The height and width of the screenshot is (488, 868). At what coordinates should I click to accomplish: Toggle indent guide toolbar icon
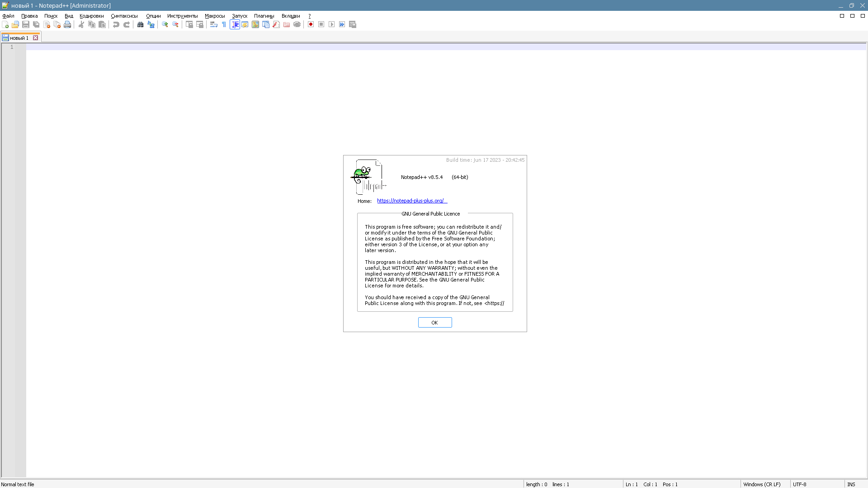coord(235,24)
